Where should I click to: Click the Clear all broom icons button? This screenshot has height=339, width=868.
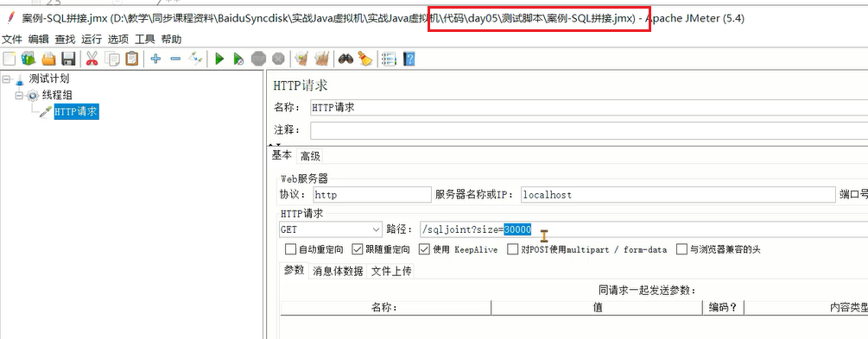[x=321, y=59]
